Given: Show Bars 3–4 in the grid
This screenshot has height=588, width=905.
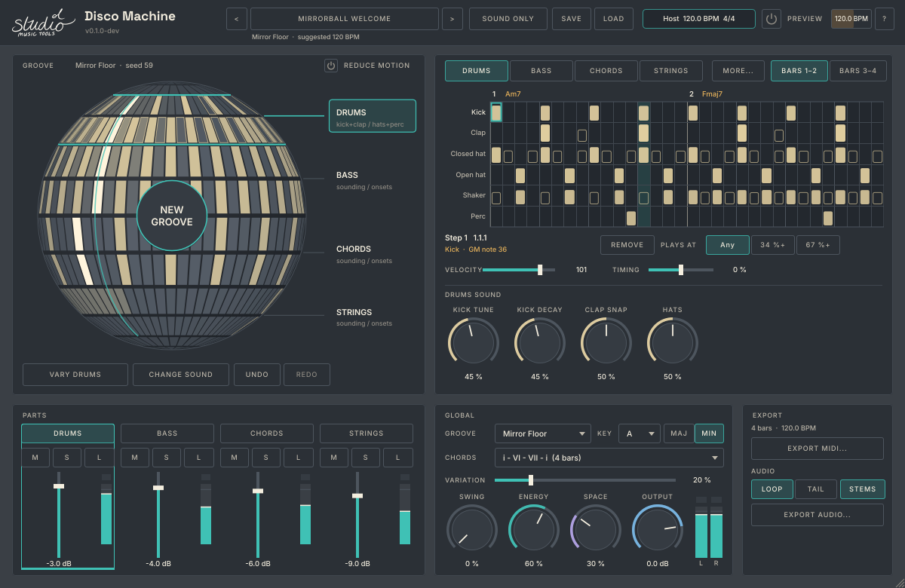Looking at the screenshot, I should coord(858,71).
